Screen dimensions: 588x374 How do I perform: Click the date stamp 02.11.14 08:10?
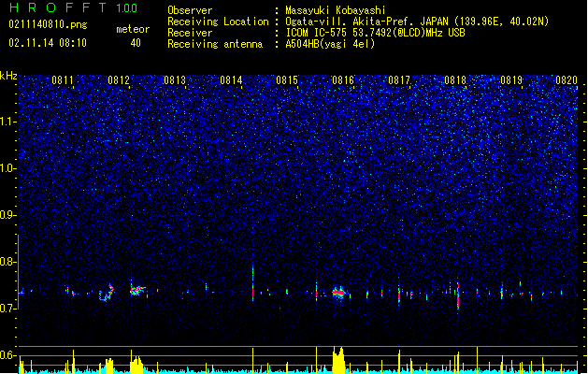pos(48,43)
